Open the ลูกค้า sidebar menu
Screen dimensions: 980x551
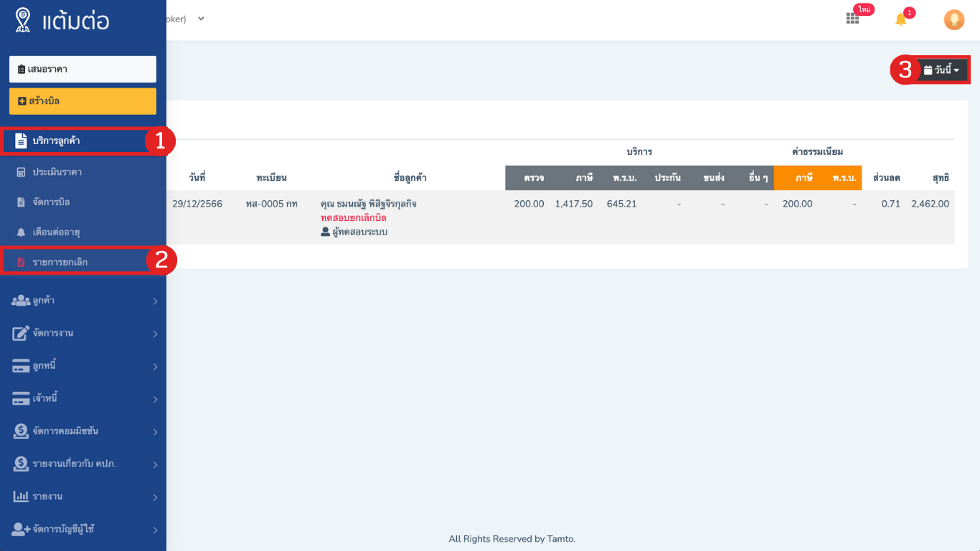pyautogui.click(x=83, y=301)
